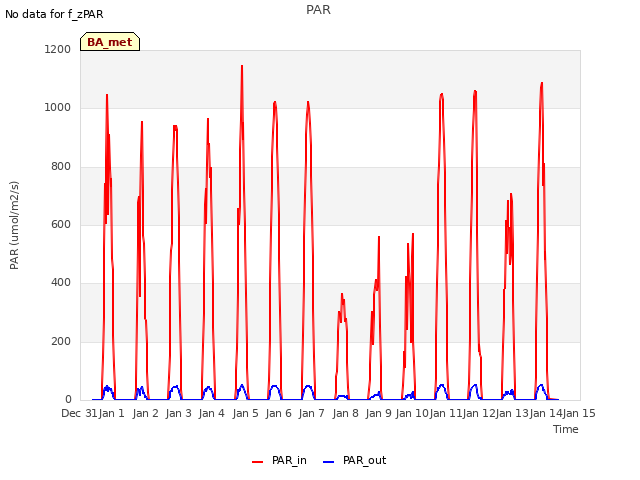The width and height of the screenshot is (640, 480).
Task: Toggle the PAR_out legend entry
Action: (354, 460)
